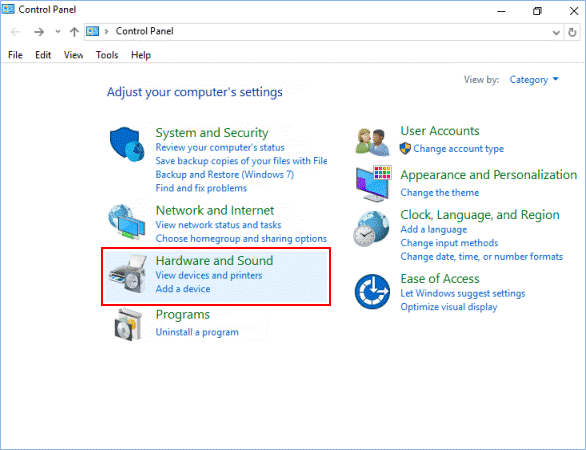Restore down the Control Panel window
The height and width of the screenshot is (450, 586).
point(537,11)
